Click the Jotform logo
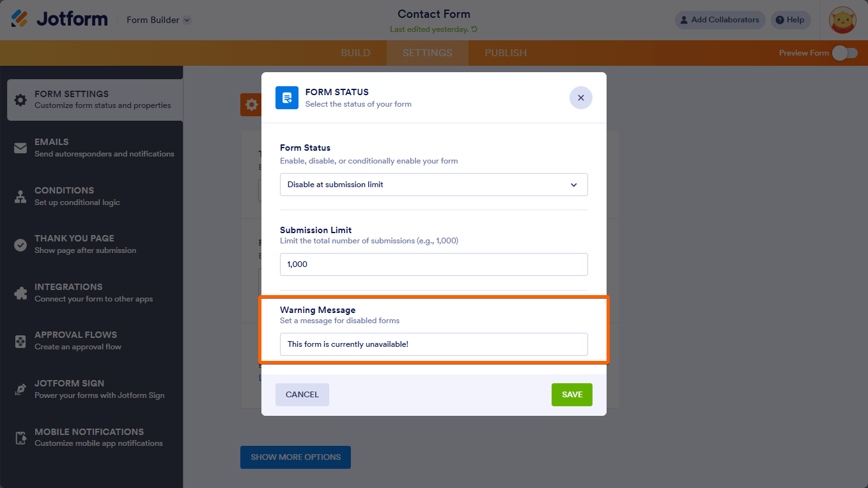 (x=59, y=19)
